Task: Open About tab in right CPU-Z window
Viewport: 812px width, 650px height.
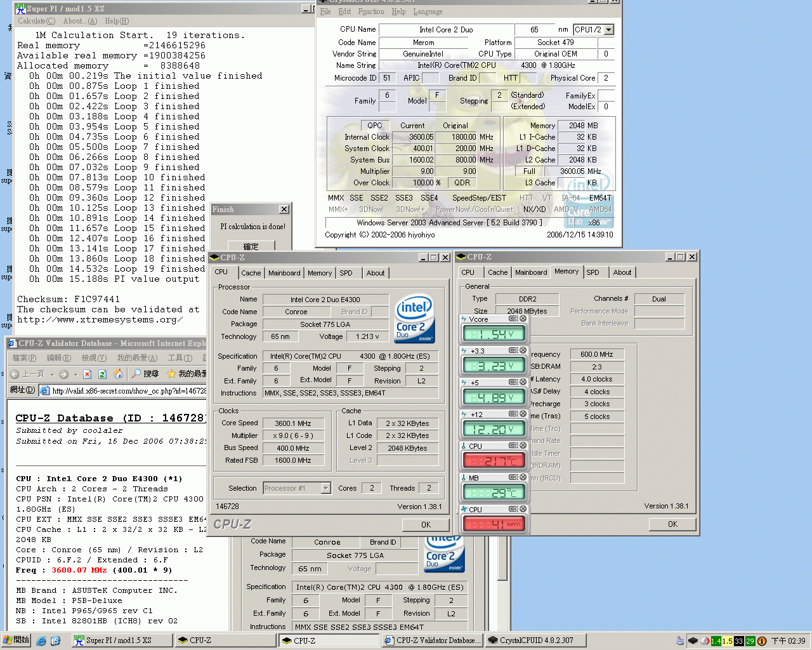Action: [x=622, y=272]
